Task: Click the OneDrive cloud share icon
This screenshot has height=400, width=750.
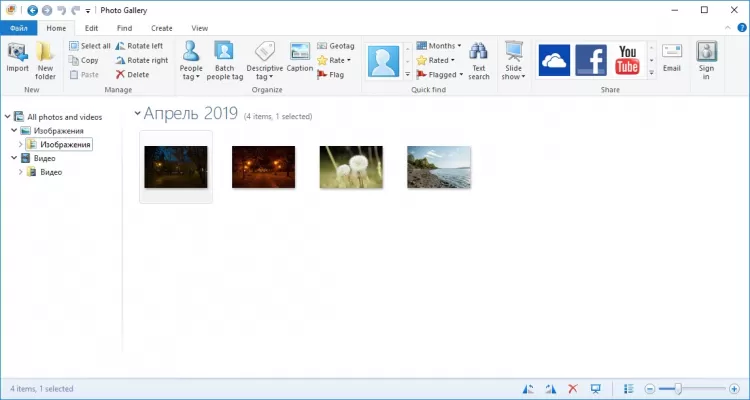Action: tap(554, 61)
